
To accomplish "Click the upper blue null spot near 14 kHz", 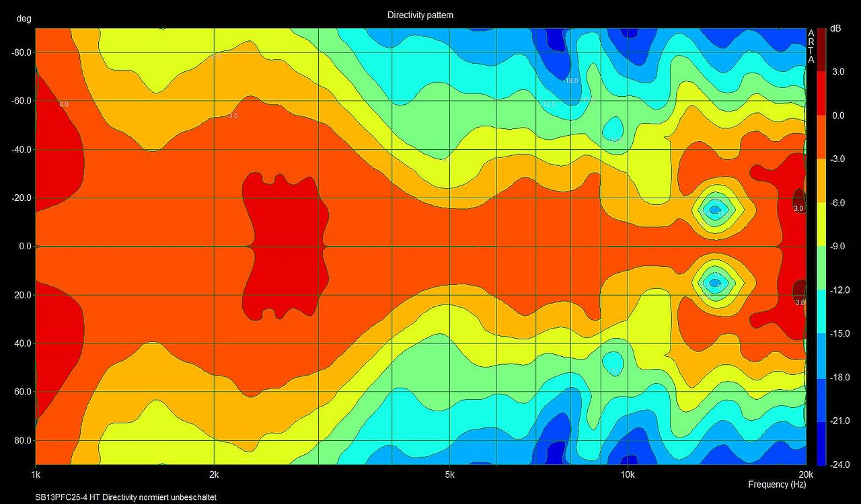I will (x=715, y=210).
